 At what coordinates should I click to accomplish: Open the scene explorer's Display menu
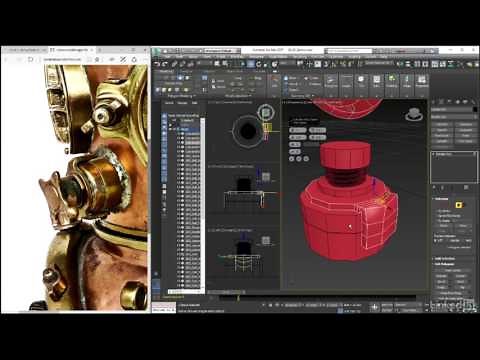coord(182,103)
